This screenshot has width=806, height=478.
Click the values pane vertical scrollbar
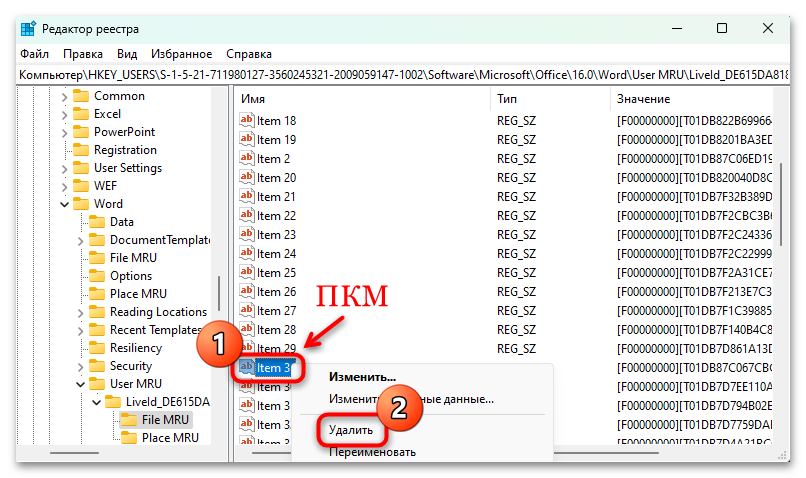tap(781, 204)
